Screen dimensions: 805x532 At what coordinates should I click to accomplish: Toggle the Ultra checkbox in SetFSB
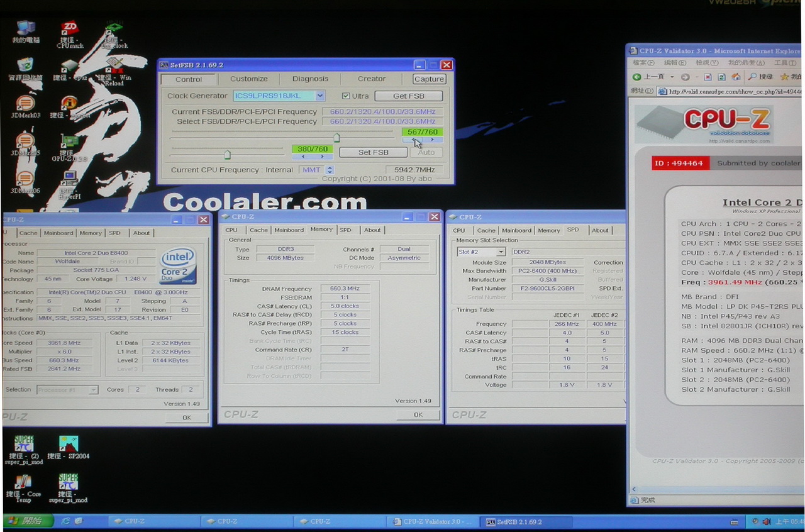tap(346, 96)
